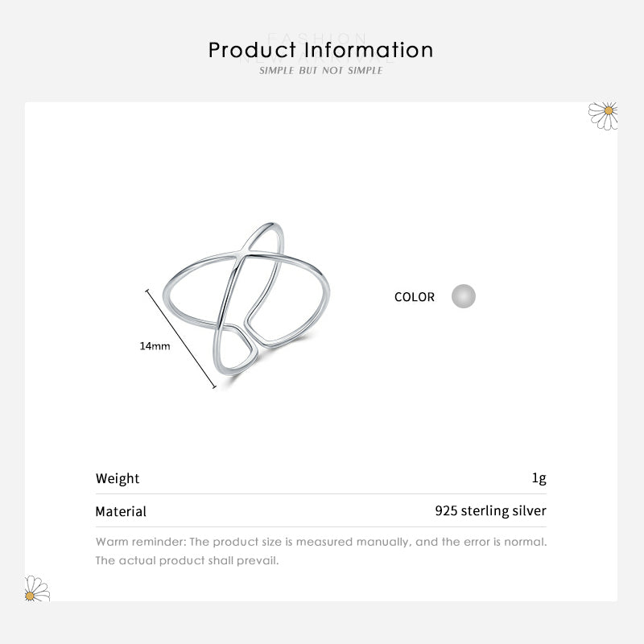Click the Weight label
Screen dimensions: 644x644
pyautogui.click(x=118, y=478)
